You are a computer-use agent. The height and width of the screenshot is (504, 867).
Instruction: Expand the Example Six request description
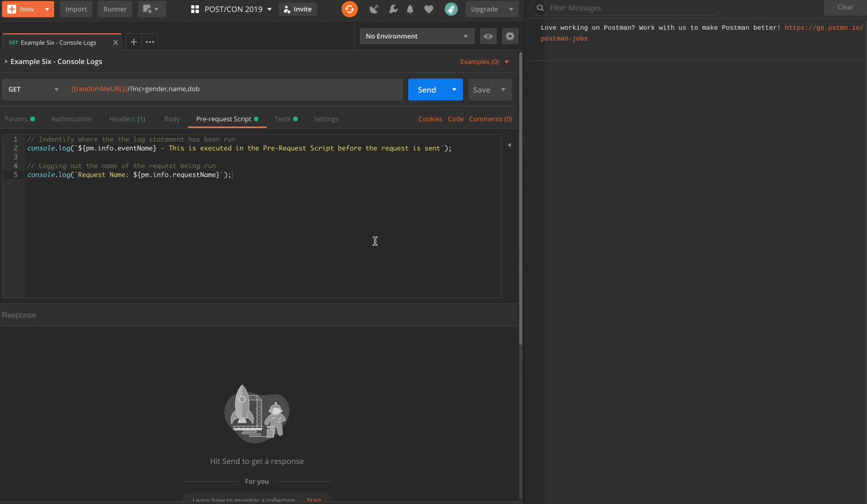6,61
